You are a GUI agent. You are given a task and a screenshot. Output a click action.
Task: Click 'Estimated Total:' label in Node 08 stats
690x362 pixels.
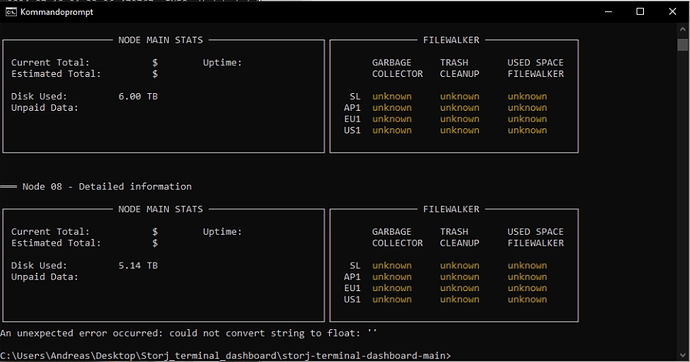(56, 243)
